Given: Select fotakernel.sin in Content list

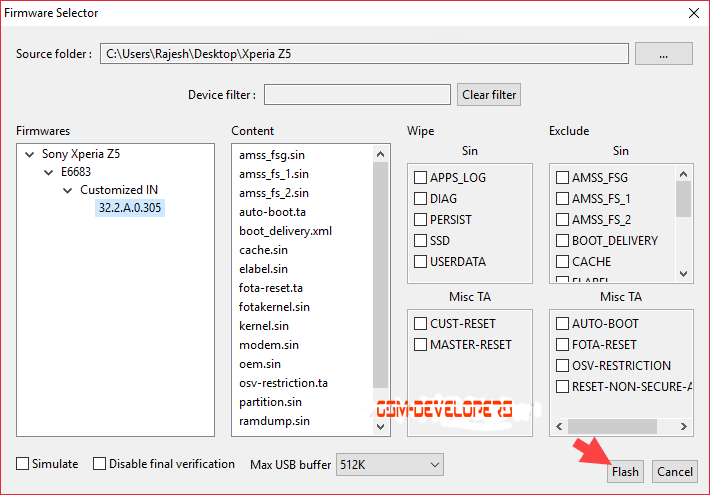Looking at the screenshot, I should tap(274, 307).
